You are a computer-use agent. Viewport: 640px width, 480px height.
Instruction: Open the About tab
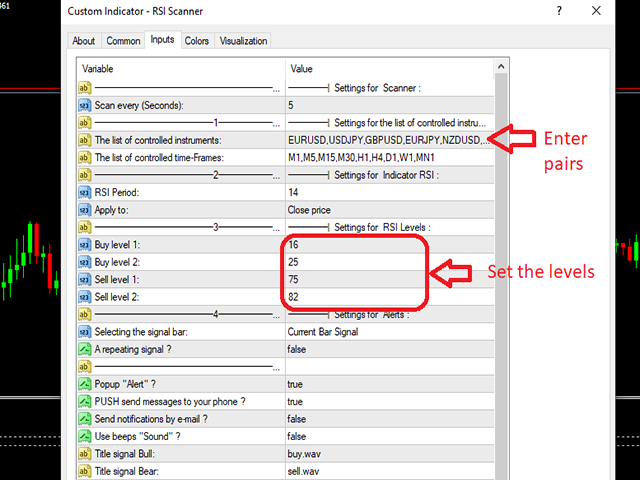pyautogui.click(x=84, y=41)
